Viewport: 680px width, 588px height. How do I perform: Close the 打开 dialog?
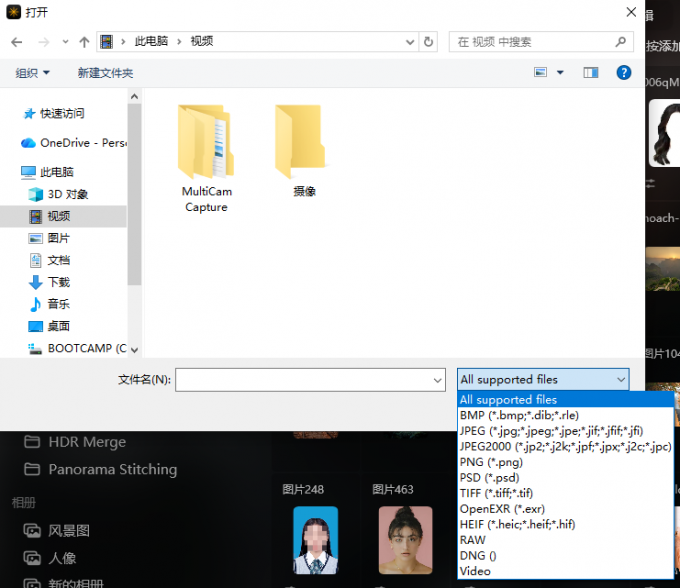631,12
